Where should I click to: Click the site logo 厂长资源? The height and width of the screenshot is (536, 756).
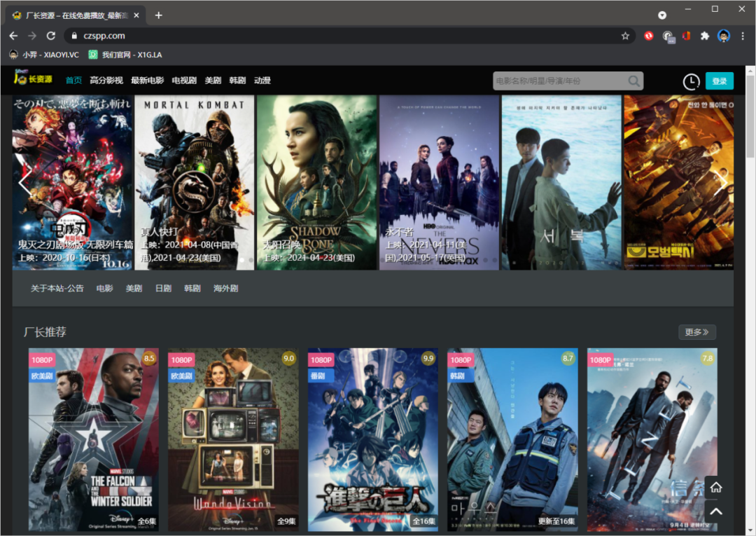[33, 80]
